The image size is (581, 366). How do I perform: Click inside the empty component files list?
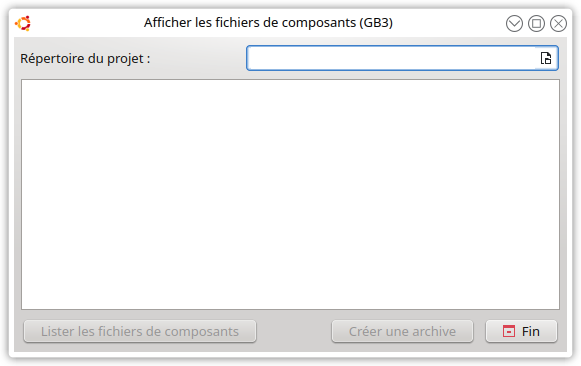click(x=290, y=194)
